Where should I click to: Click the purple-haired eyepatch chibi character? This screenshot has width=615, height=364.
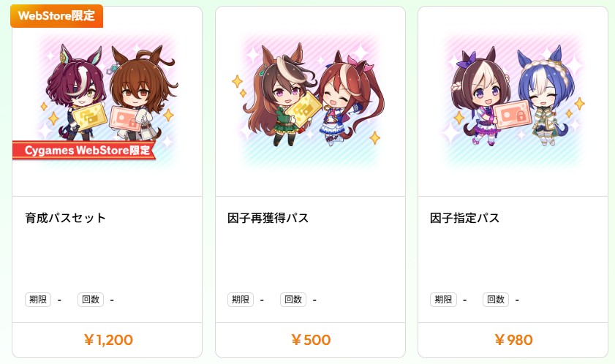tap(77, 94)
